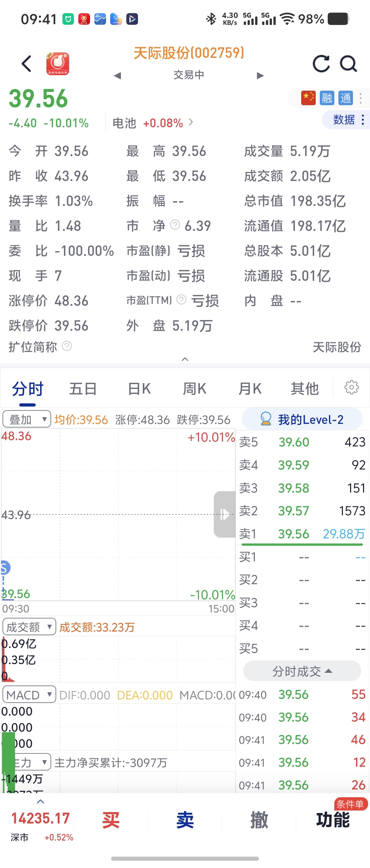Tap the 通 stock connect badge
This screenshot has width=370, height=868.
[x=346, y=98]
